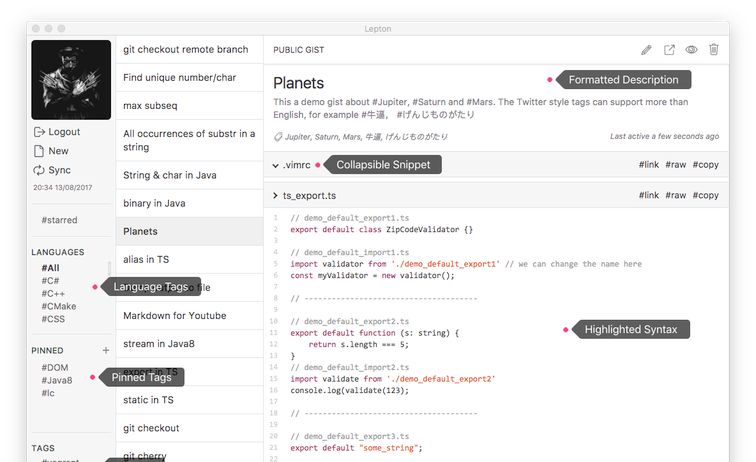Open the "Markdown for Youtube" gist

pos(175,316)
